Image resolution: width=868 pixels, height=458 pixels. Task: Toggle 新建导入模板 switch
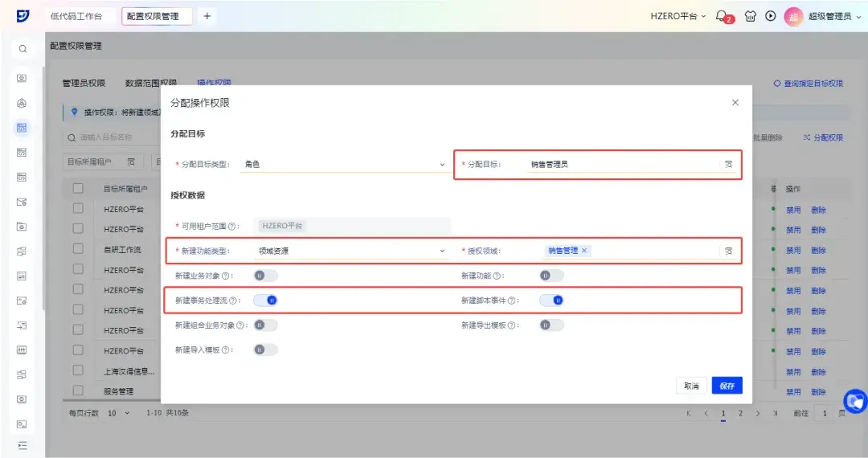click(x=266, y=350)
